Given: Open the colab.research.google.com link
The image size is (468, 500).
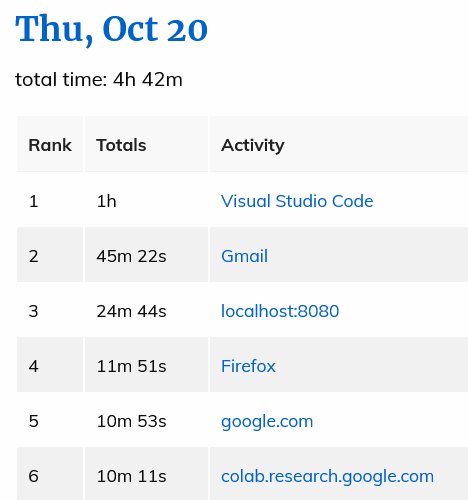Looking at the screenshot, I should click(327, 476).
